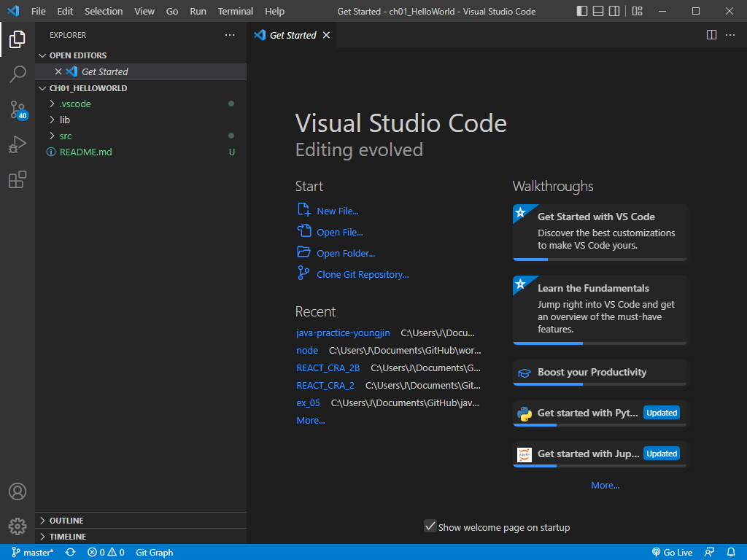Open recent java-practice-youngjin project
Screen dimensions: 747x560
tap(343, 332)
